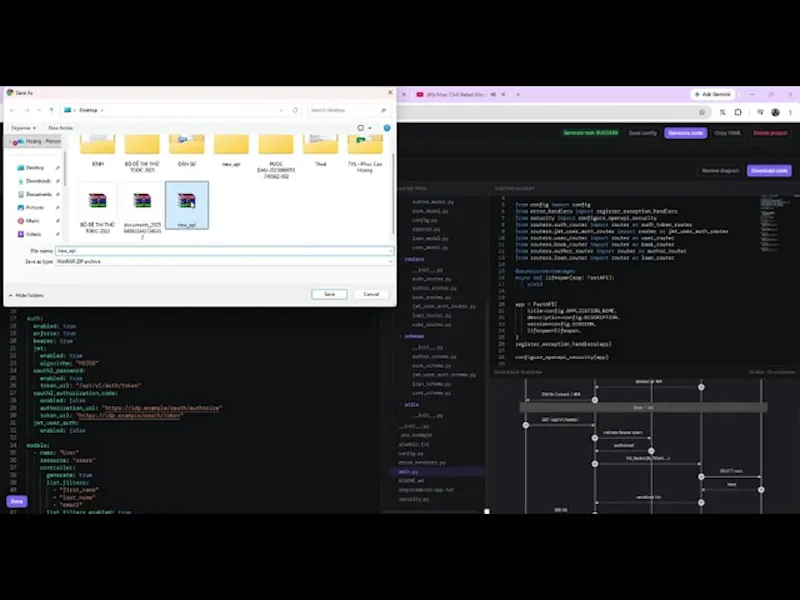The height and width of the screenshot is (600, 800).
Task: Open book_schema.py in the file tree
Action: [x=432, y=366]
